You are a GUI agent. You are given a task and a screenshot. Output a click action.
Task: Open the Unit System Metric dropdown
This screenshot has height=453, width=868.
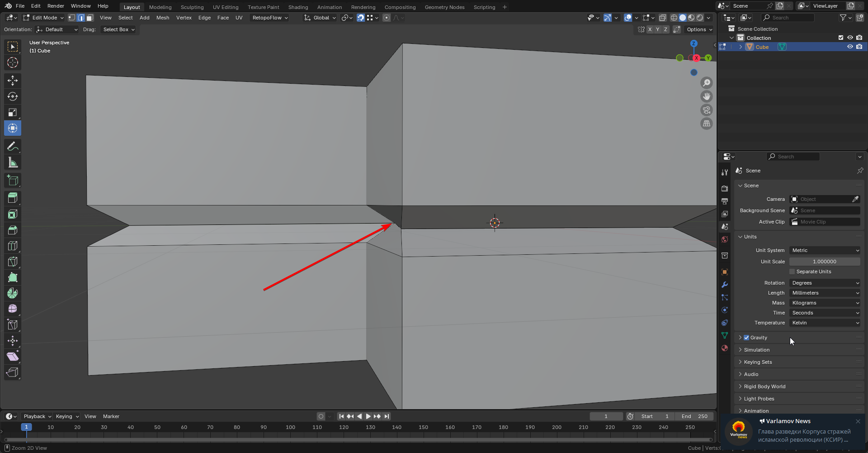click(825, 250)
